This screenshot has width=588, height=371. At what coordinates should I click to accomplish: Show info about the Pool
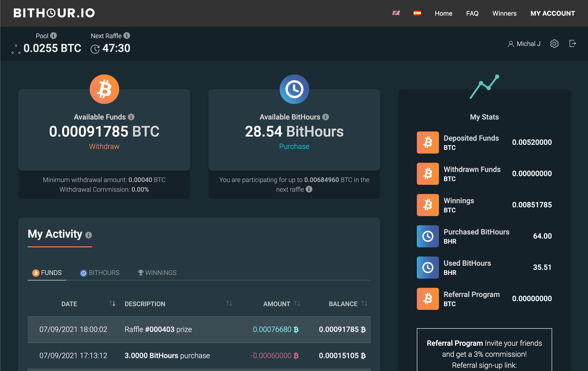point(53,36)
